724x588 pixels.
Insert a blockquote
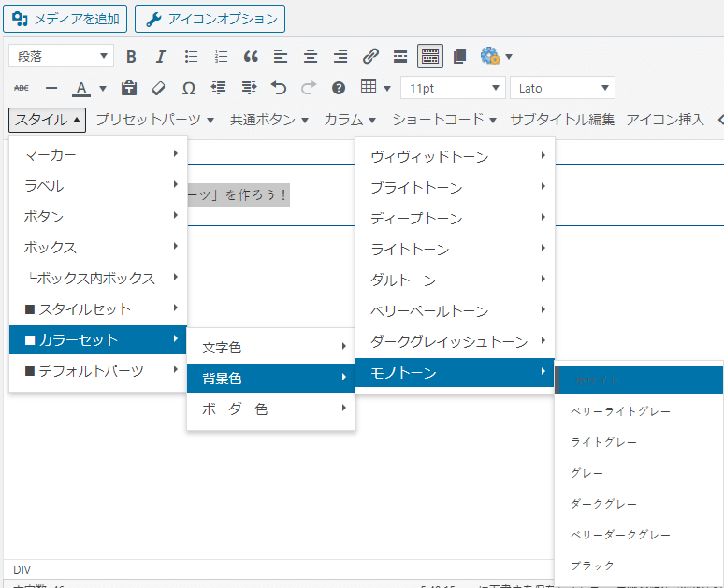(251, 56)
